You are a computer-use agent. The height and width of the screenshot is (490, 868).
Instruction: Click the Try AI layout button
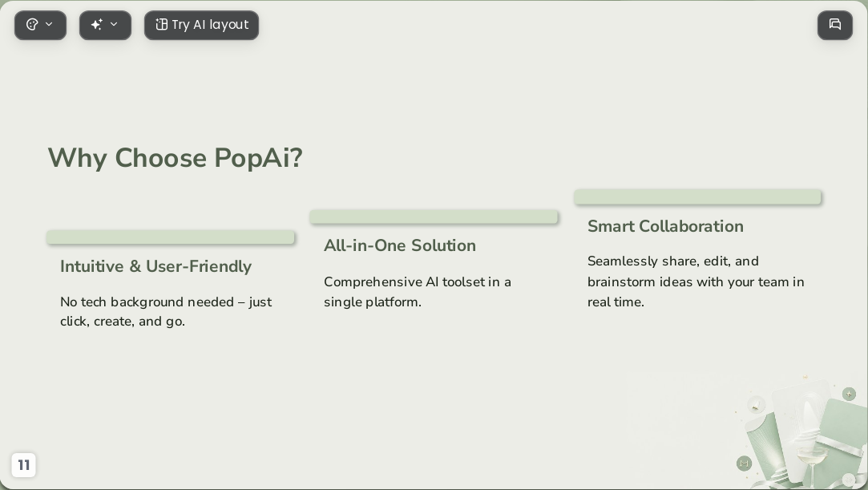(201, 25)
